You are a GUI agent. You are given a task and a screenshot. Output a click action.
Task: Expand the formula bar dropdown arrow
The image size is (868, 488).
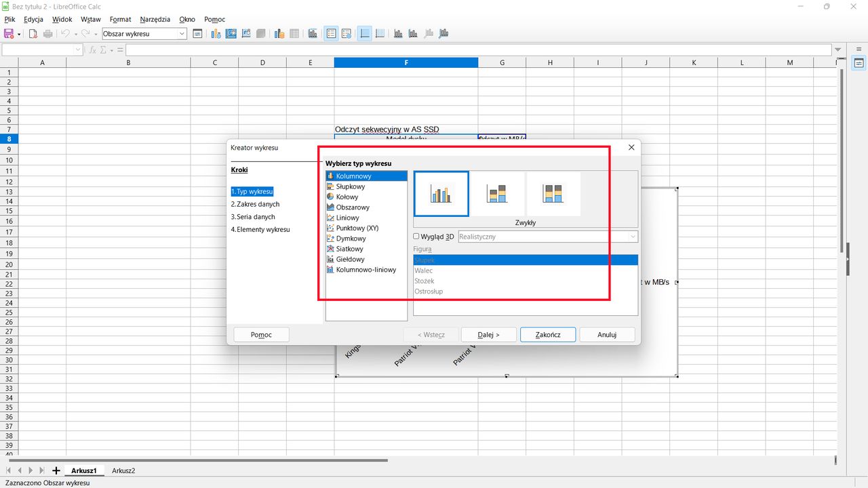838,50
